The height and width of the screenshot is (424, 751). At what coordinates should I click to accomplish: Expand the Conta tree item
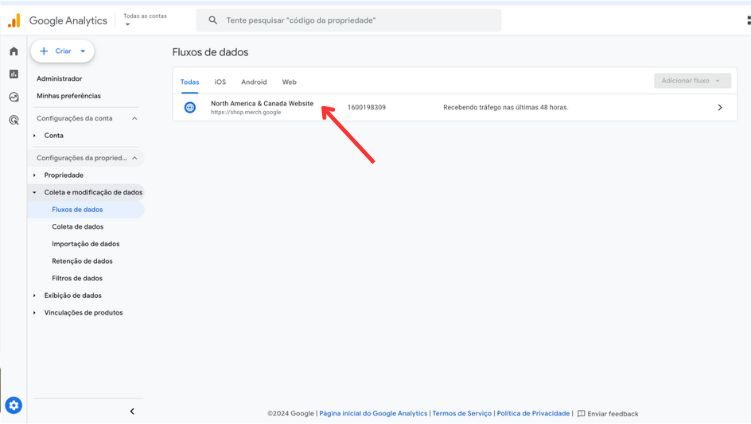(x=34, y=136)
